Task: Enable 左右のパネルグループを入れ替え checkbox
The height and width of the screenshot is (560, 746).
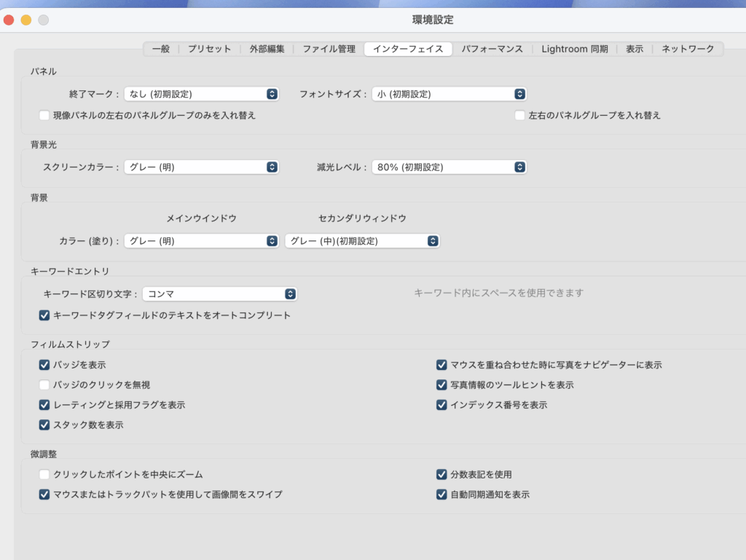Action: 520,115
